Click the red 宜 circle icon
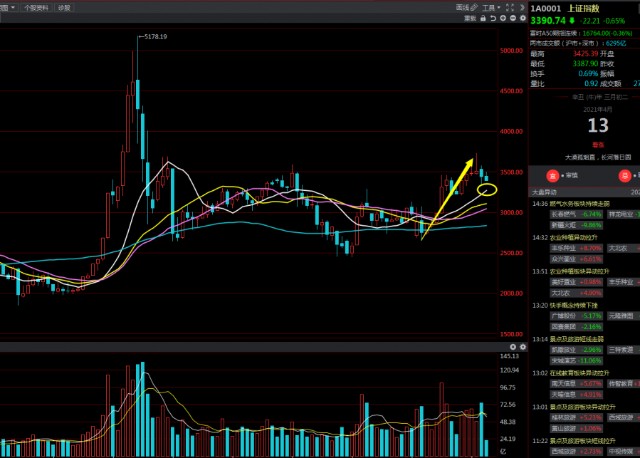Screen dimensions: 640x458 pos(550,174)
